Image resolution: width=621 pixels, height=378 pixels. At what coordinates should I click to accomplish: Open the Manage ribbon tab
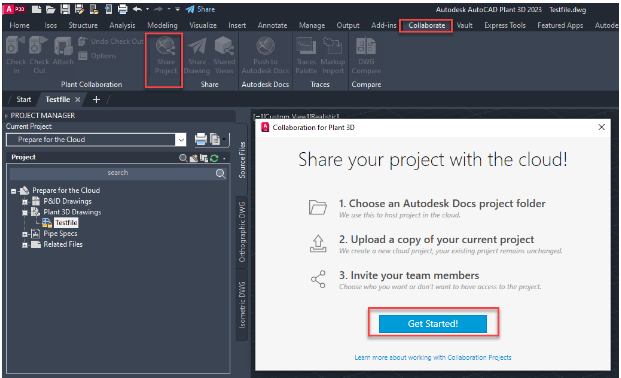(312, 25)
